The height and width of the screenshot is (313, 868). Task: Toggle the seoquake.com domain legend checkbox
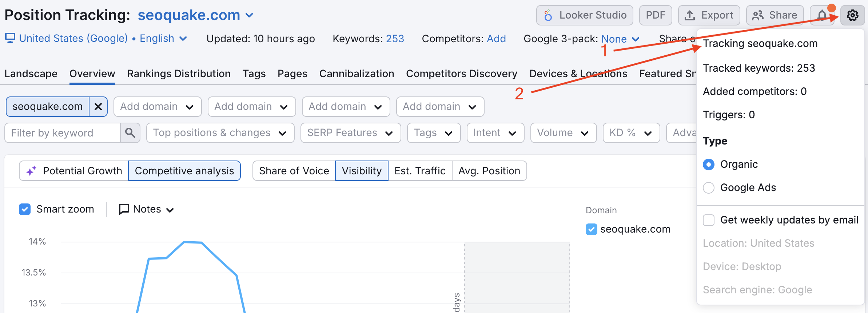coord(592,229)
